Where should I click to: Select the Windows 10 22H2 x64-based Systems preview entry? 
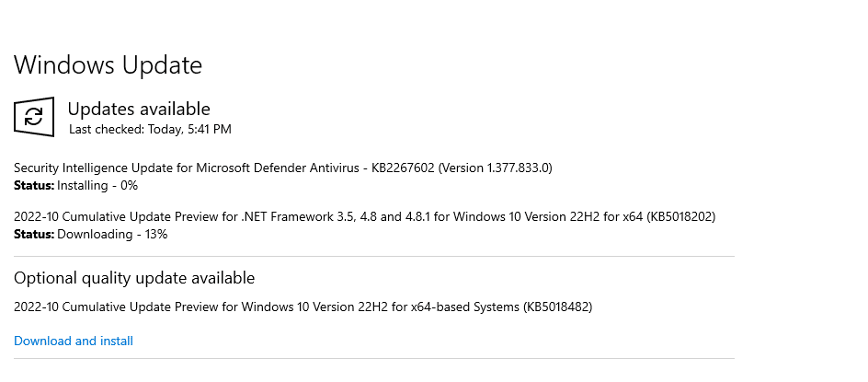303,307
